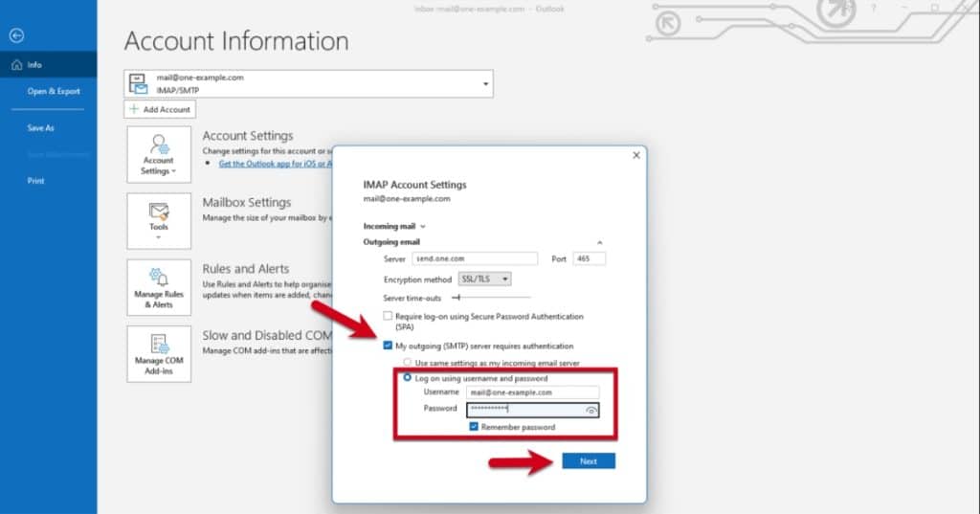Image resolution: width=980 pixels, height=514 pixels.
Task: Enable Require log-on using Secure Password Authentication
Action: click(x=389, y=317)
